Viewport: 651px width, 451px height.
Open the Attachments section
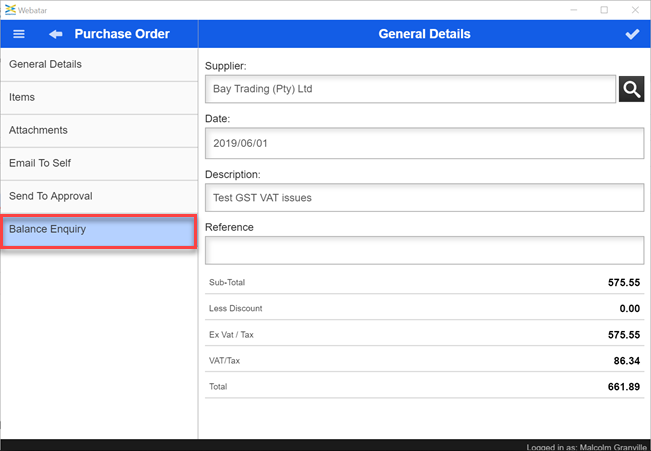click(x=99, y=131)
